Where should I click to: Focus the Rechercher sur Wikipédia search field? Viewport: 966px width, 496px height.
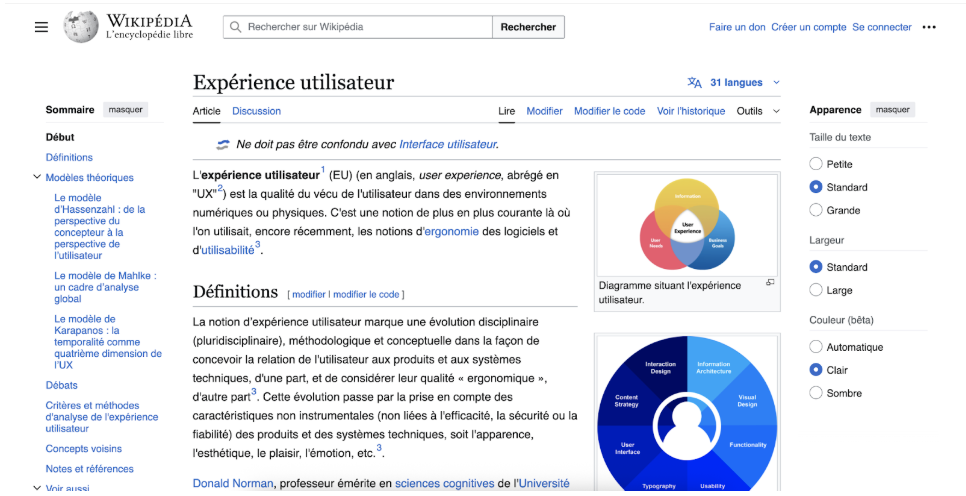(x=358, y=27)
